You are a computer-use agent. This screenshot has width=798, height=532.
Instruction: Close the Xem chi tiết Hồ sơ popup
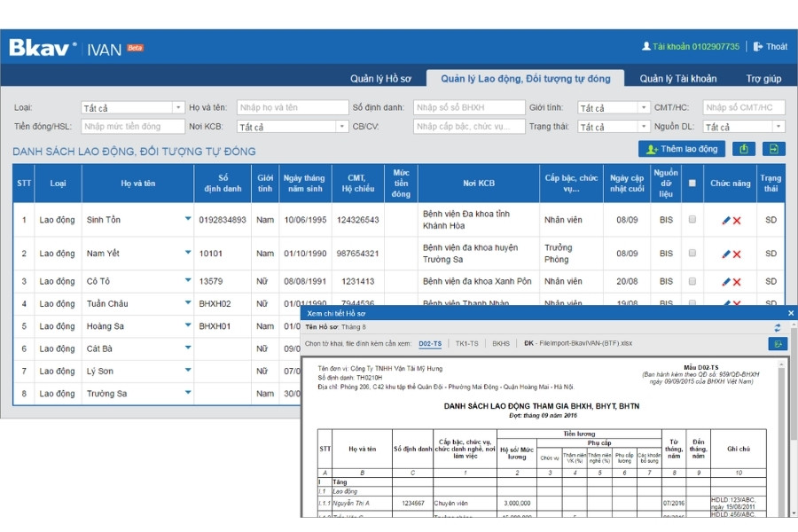[791, 313]
